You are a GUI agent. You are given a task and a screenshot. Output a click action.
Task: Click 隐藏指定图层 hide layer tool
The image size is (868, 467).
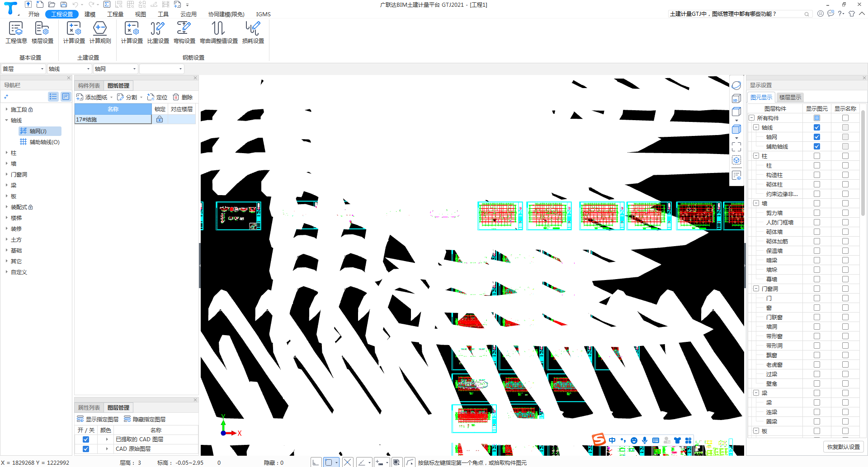pyautogui.click(x=145, y=419)
